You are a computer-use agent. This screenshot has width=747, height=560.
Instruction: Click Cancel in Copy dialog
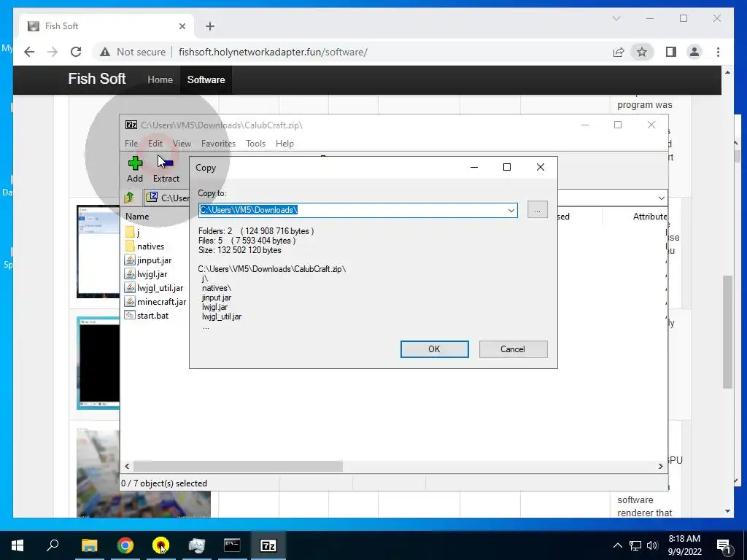coord(513,349)
